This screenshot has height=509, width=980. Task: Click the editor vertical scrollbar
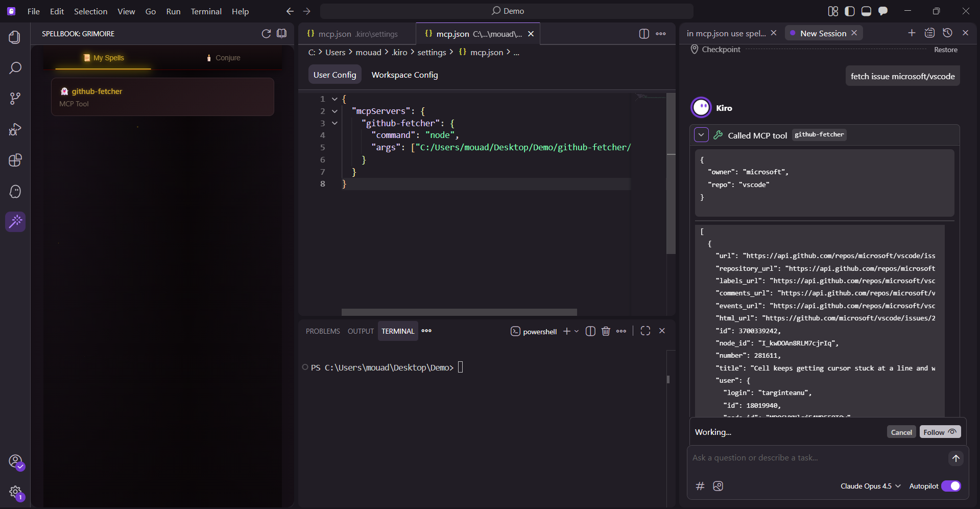tap(671, 174)
